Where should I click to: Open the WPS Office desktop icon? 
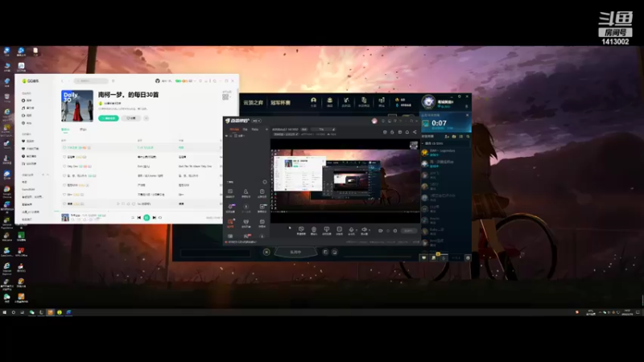tap(21, 252)
